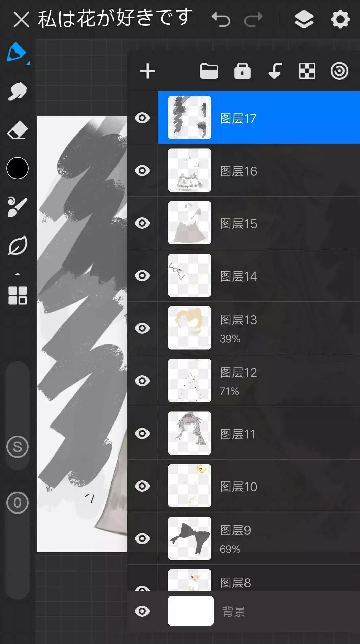Open the quick menu grid icon
Viewport: 360px width, 644px height.
click(x=18, y=295)
